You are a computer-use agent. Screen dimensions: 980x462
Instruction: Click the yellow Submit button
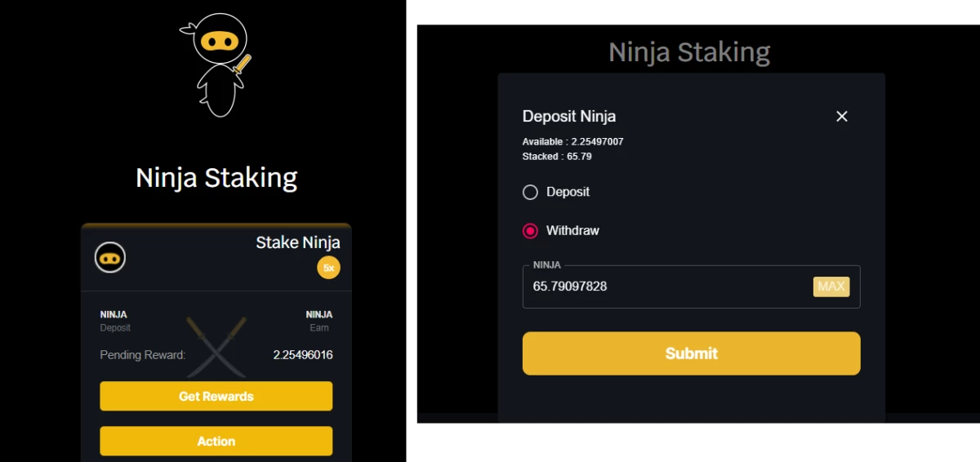pyautogui.click(x=692, y=353)
